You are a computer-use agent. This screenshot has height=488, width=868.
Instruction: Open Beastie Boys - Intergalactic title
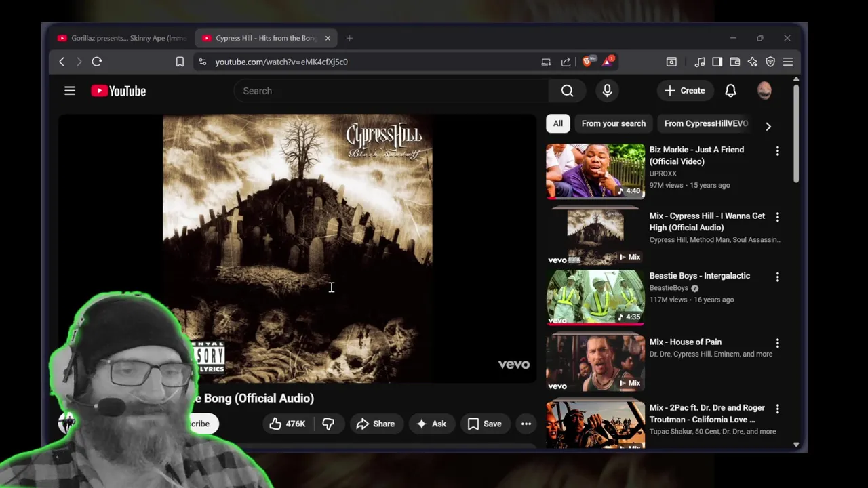click(x=699, y=276)
